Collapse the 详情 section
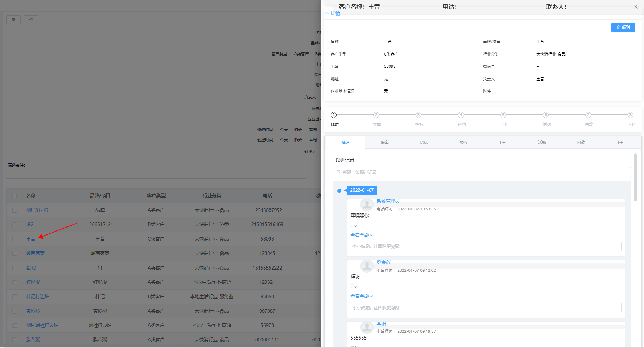This screenshot has width=644, height=348. click(x=333, y=13)
